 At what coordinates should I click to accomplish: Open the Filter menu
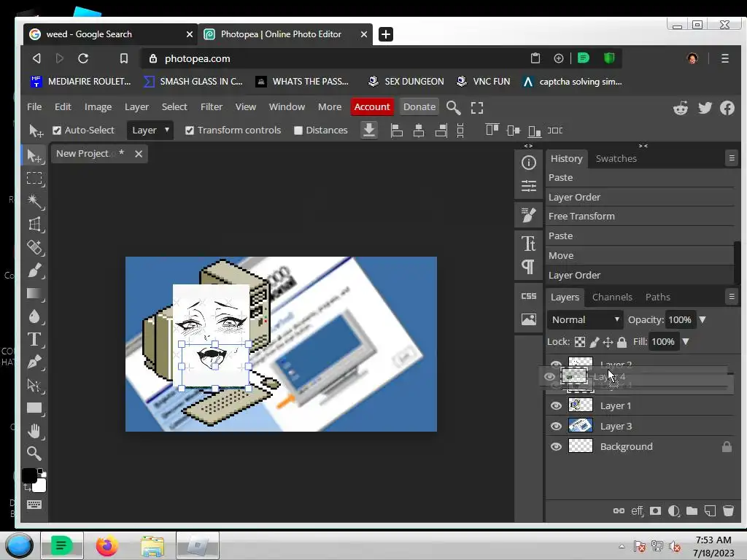coord(211,107)
